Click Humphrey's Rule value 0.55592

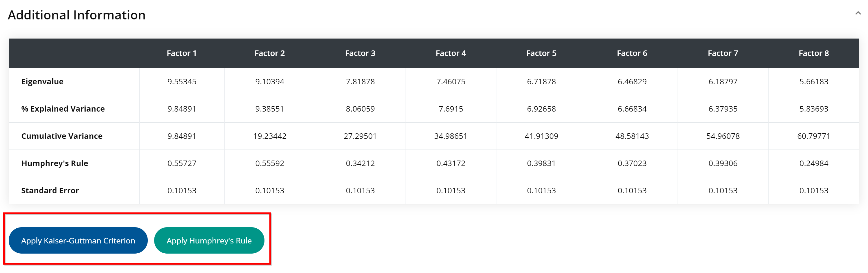[x=270, y=163]
